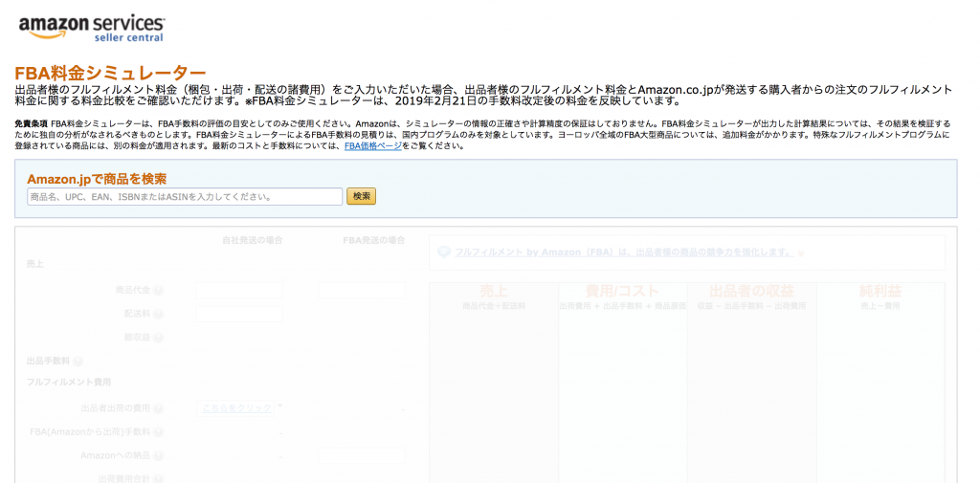
Task: Click the 純利益 summary column heading
Action: tap(880, 291)
